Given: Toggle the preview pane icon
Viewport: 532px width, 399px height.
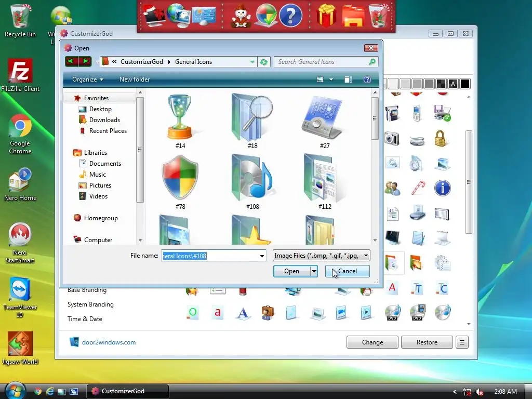Looking at the screenshot, I should (x=348, y=79).
